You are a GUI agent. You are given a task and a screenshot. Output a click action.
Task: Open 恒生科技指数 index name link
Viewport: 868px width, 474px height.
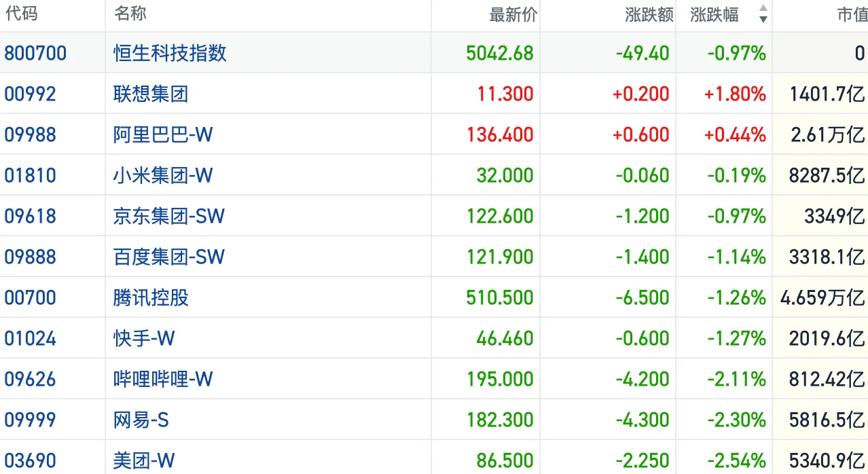pyautogui.click(x=170, y=53)
